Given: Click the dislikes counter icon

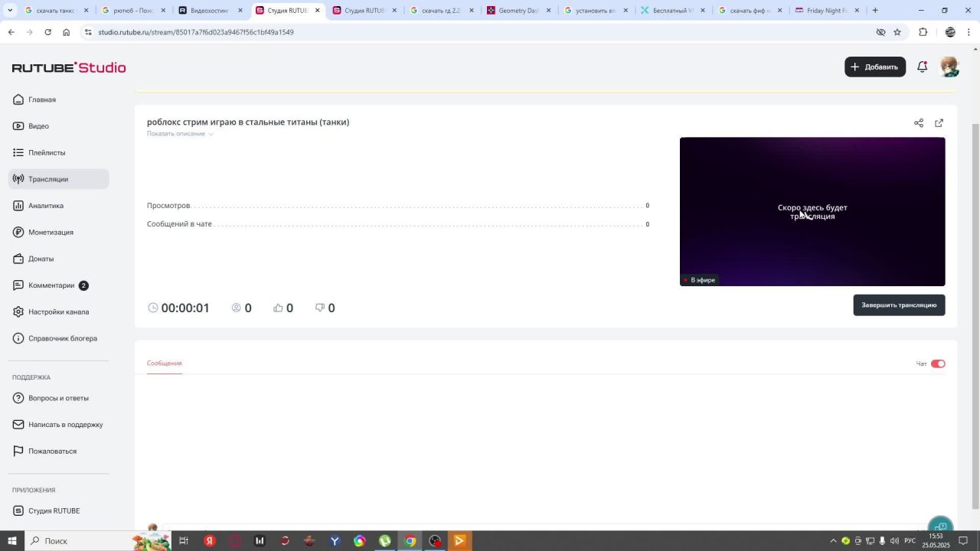Looking at the screenshot, I should pos(320,308).
